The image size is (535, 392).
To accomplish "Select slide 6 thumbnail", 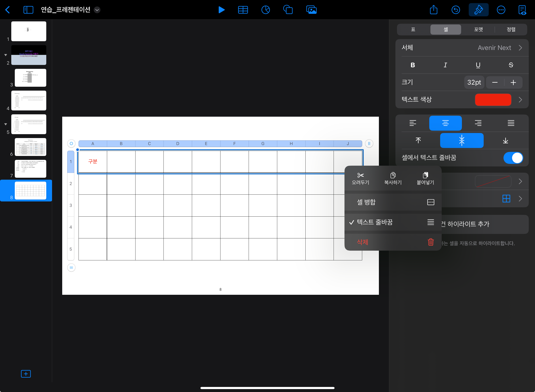I will pyautogui.click(x=30, y=147).
